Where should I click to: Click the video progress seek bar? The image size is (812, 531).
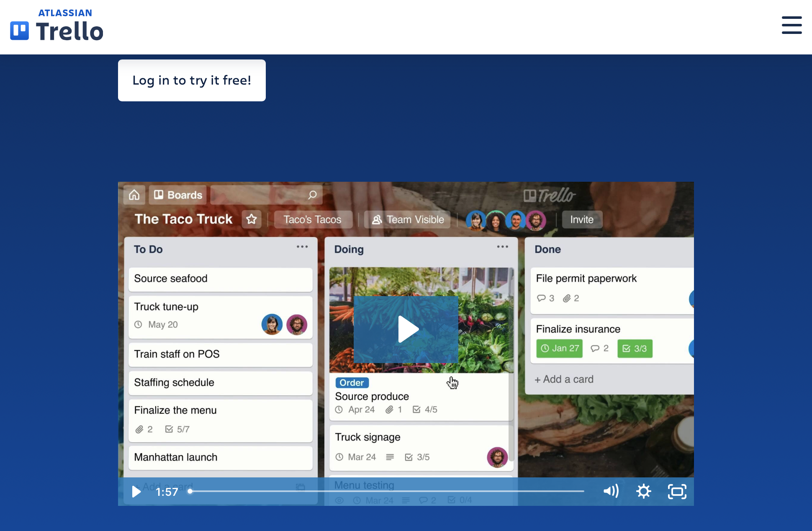coord(387,491)
